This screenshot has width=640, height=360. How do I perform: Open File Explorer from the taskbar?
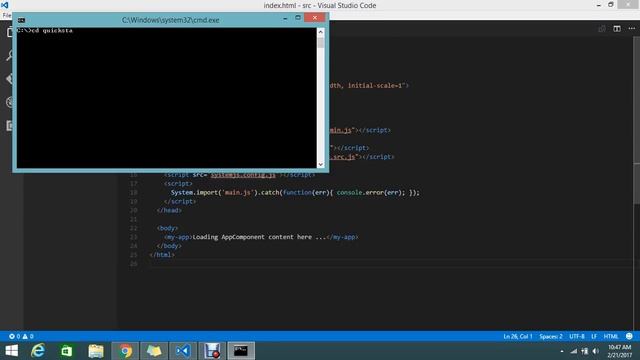point(96,351)
